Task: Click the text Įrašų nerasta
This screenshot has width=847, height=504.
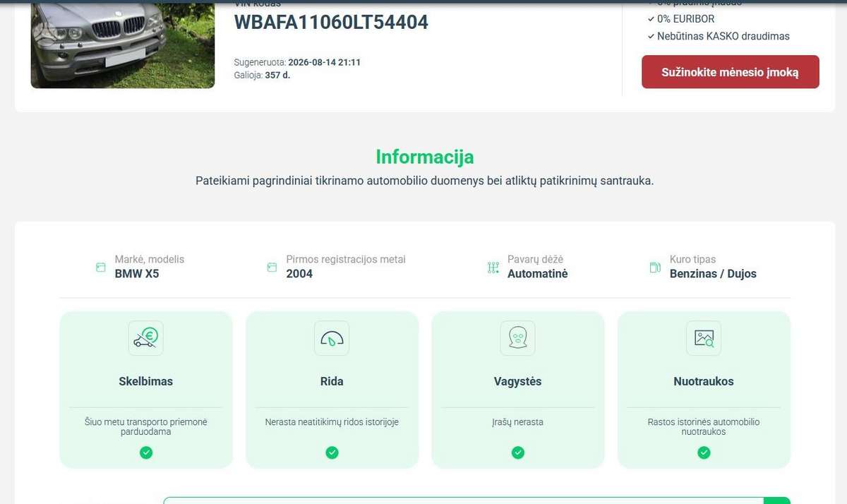Action: pos(518,422)
